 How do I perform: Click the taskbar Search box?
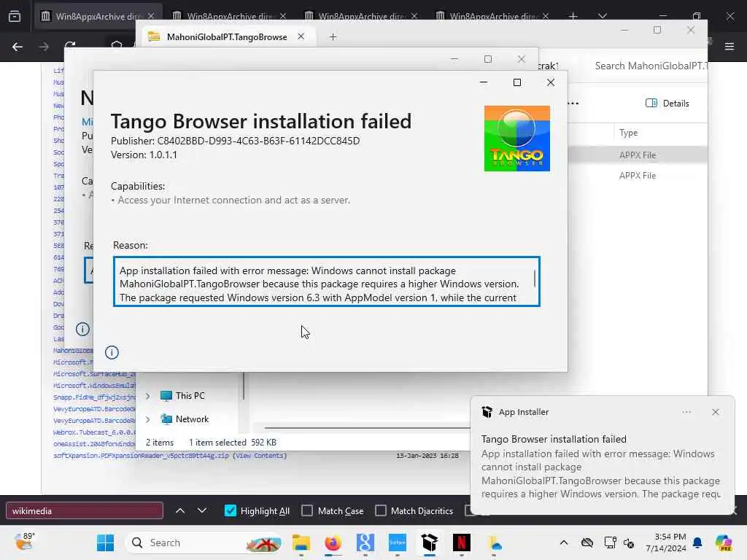[x=205, y=542]
